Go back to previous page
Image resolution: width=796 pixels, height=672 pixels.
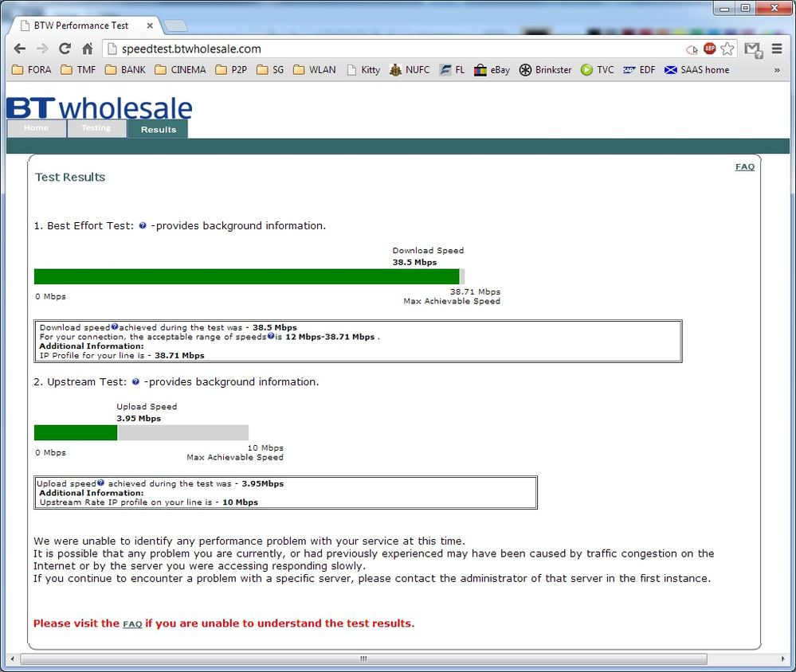click(x=20, y=49)
